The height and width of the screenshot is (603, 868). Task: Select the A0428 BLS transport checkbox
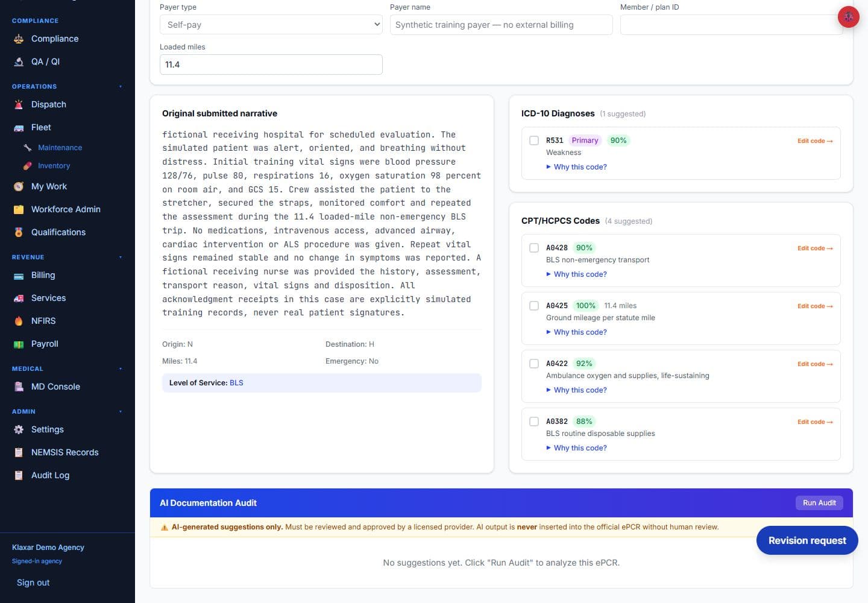[x=534, y=248]
